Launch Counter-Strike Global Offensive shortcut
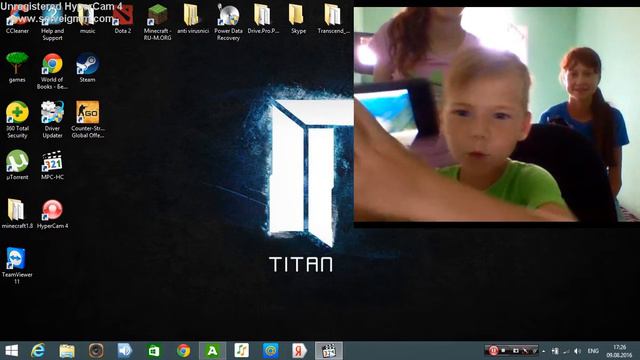Screen dimensions: 640x360 [x=87, y=120]
